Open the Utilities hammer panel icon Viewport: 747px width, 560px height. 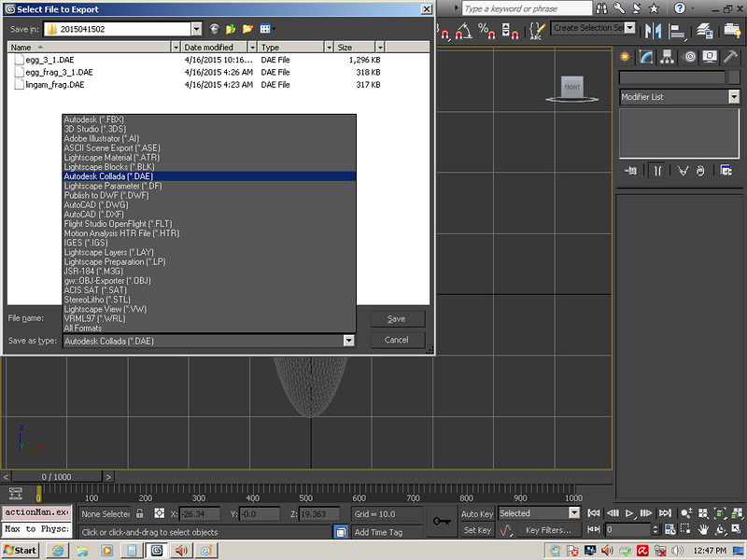pyautogui.click(x=731, y=57)
